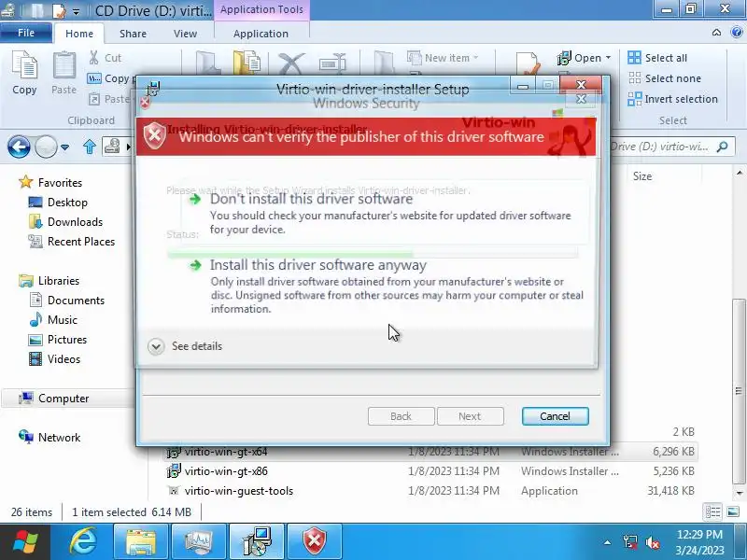Open the File menu in Explorer

click(26, 33)
